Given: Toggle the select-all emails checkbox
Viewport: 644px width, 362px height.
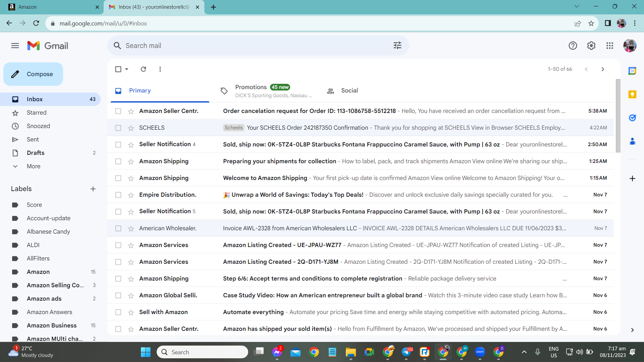Looking at the screenshot, I should pyautogui.click(x=118, y=69).
